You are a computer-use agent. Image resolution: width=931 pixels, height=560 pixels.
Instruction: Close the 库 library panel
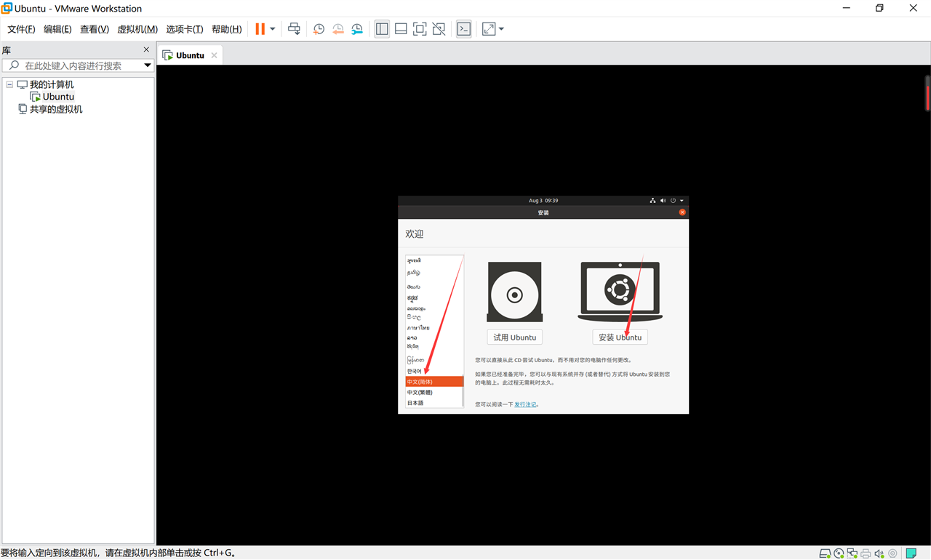click(x=146, y=50)
